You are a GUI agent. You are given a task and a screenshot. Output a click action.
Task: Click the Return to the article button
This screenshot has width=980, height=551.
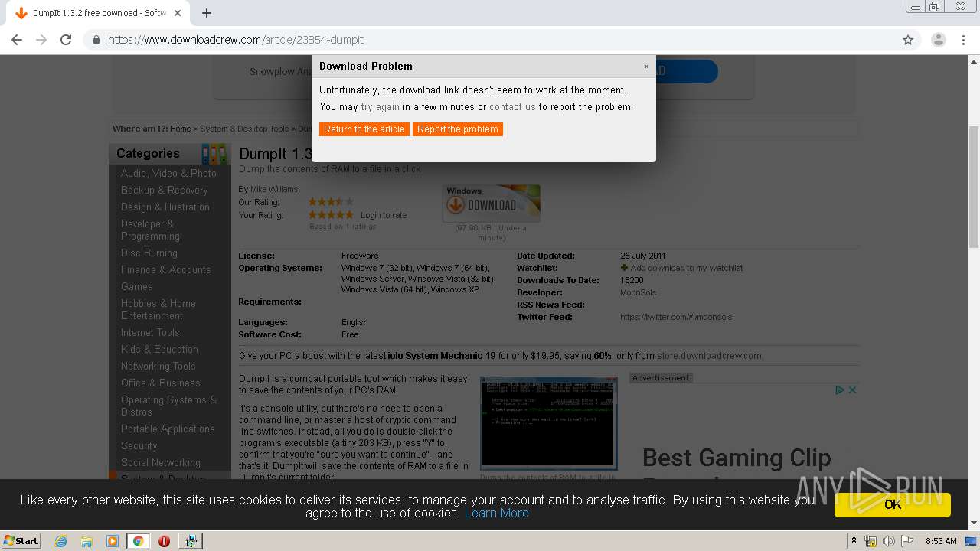(364, 129)
